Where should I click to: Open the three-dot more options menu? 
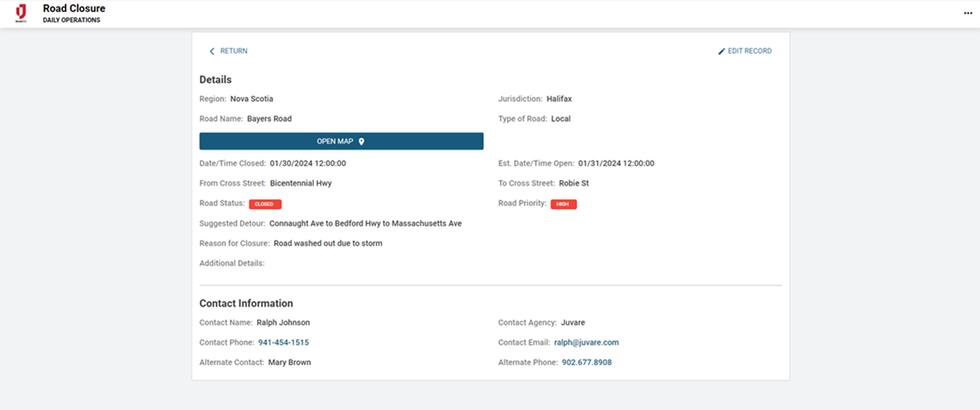click(968, 14)
